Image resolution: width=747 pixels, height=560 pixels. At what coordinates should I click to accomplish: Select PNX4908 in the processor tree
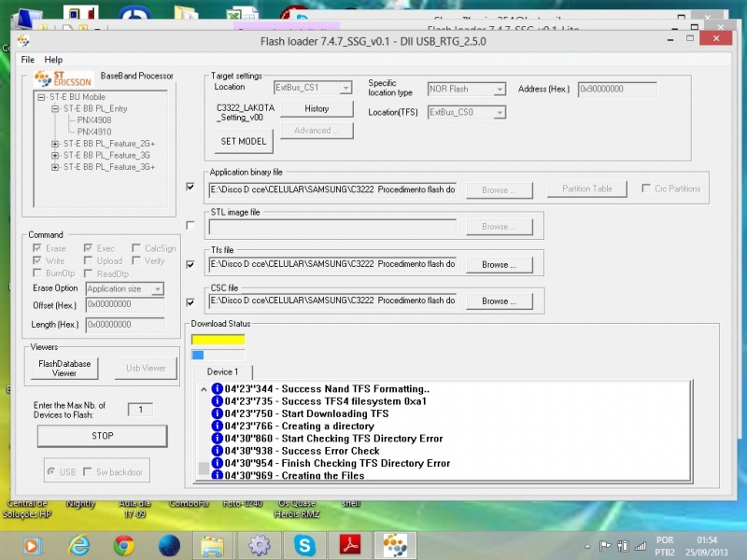pyautogui.click(x=94, y=120)
